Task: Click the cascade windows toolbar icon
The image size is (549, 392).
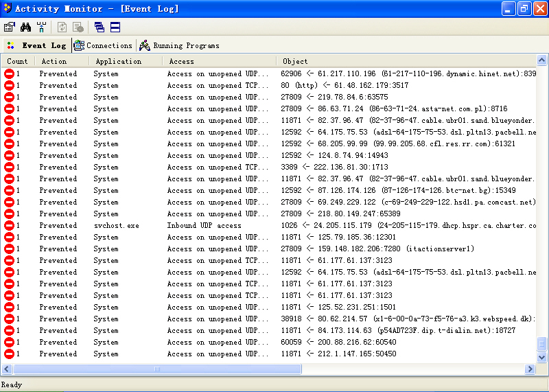Action: 100,27
